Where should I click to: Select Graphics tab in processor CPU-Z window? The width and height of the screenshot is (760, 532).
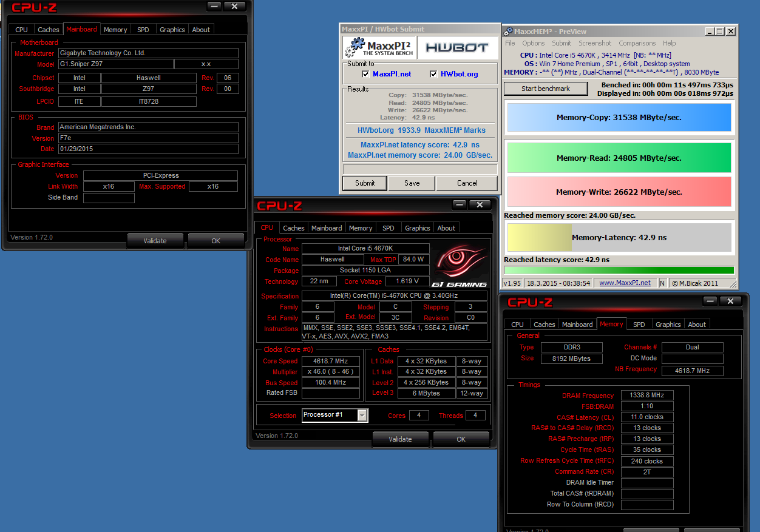418,228
